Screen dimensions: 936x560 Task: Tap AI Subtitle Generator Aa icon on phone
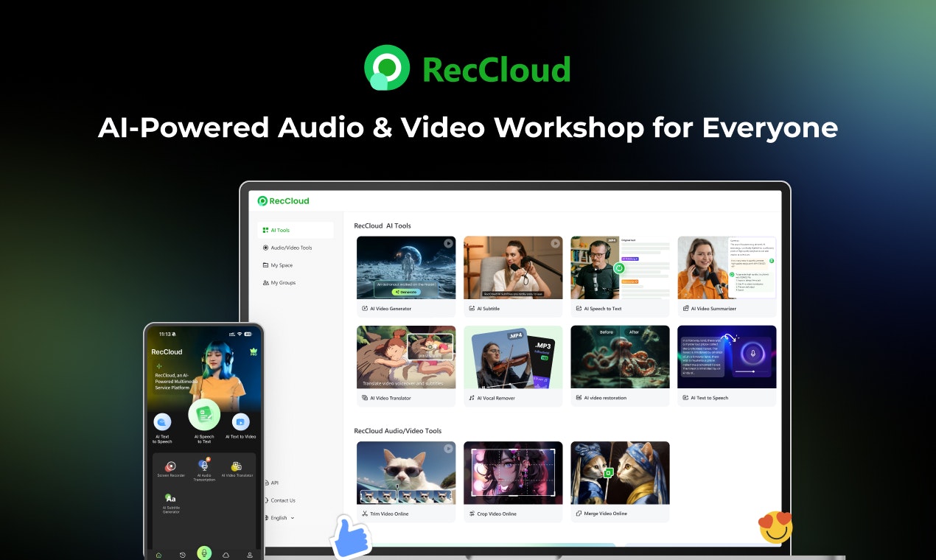pos(170,498)
